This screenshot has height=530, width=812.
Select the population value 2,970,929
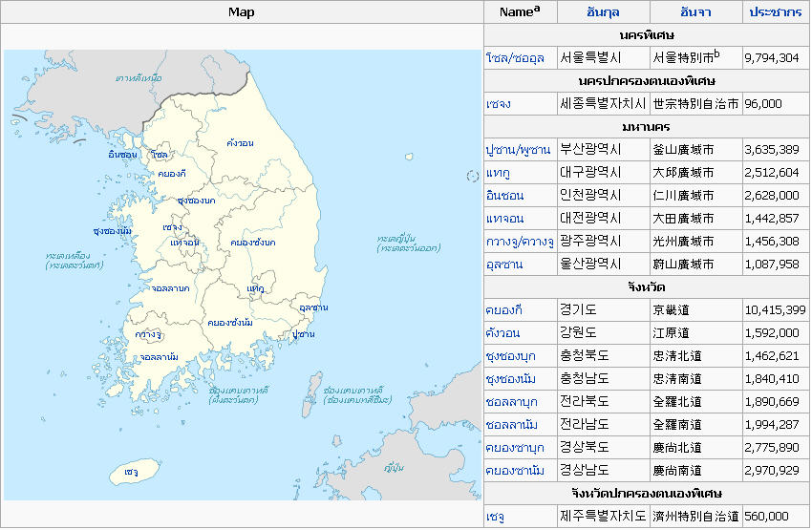pyautogui.click(x=772, y=471)
